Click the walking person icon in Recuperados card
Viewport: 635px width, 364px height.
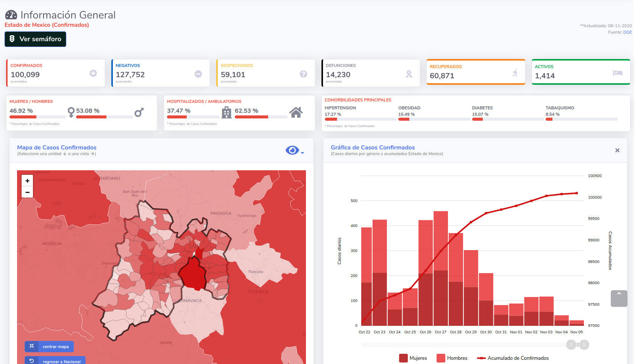515,73
